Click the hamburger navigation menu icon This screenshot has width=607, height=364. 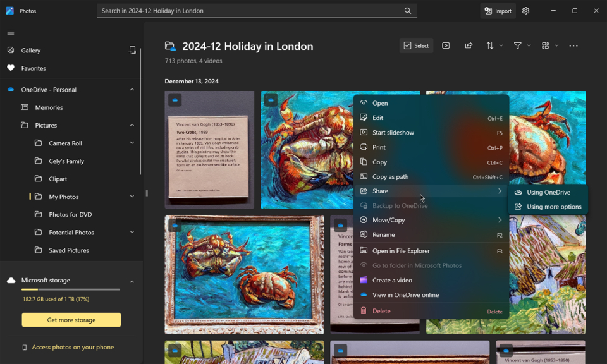coord(11,32)
